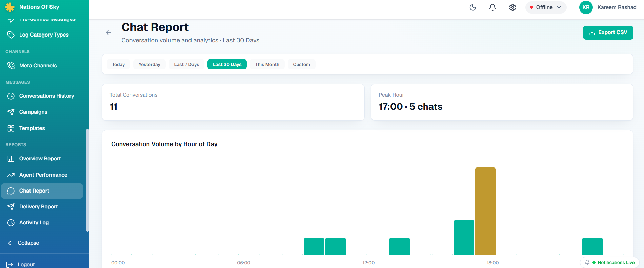
Task: Click the gold 17:00 peak bar
Action: coord(485,211)
